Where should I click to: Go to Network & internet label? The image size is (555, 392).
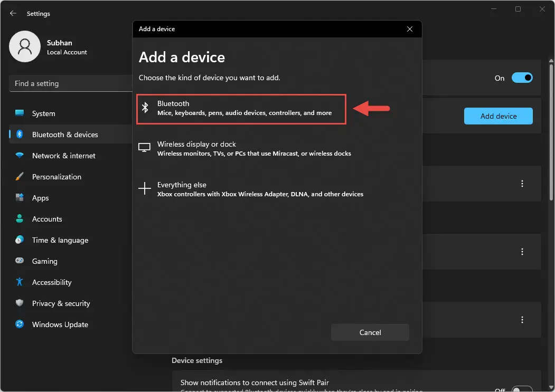[64, 156]
